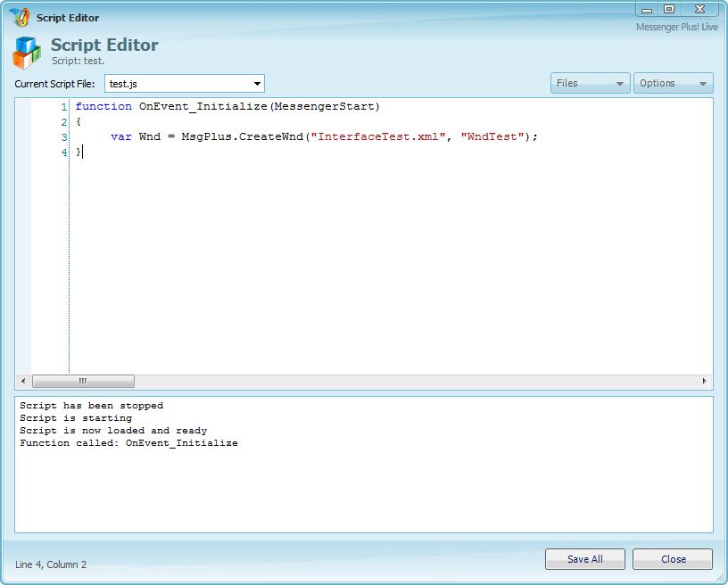Close the window using the title bar X
The image size is (728, 585).
tap(700, 9)
